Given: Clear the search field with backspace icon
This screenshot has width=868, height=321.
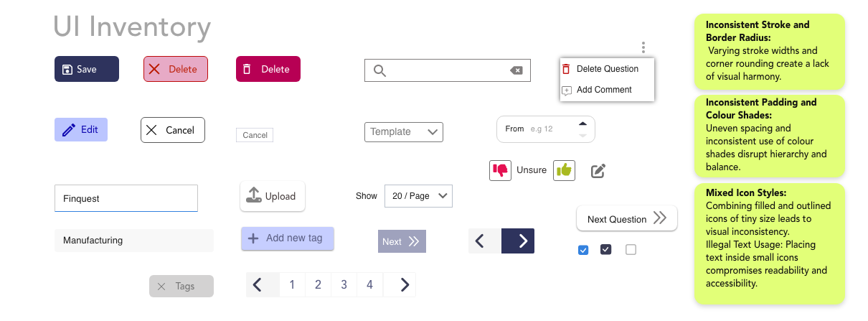Looking at the screenshot, I should [x=516, y=70].
